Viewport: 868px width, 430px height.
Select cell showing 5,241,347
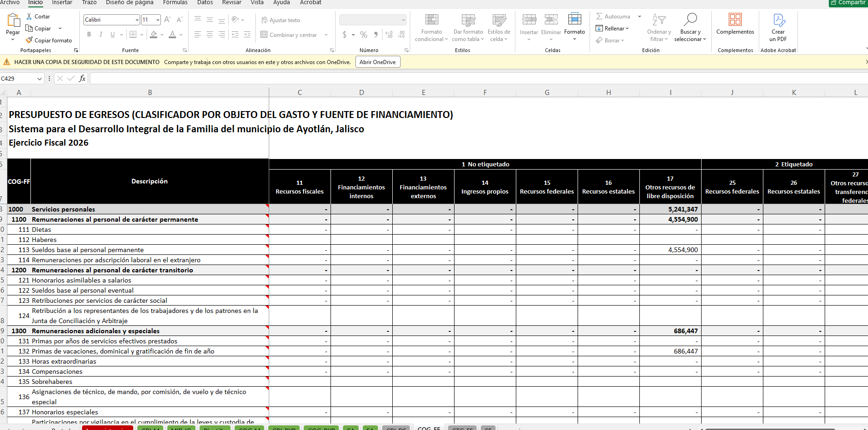pyautogui.click(x=670, y=209)
